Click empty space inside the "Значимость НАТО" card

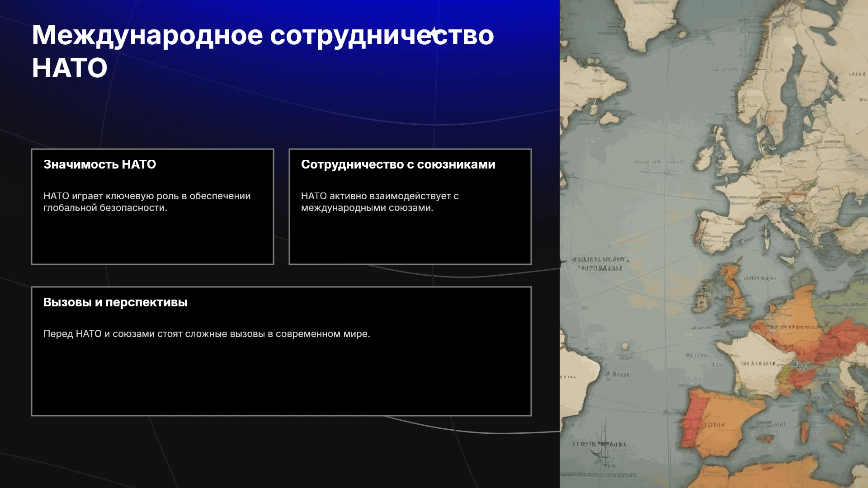point(152,239)
